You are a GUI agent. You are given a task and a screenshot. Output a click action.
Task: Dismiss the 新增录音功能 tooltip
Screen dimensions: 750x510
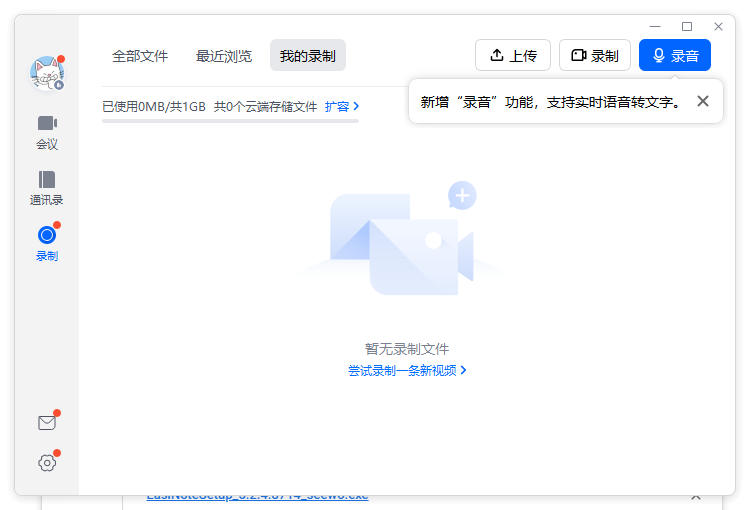click(x=703, y=101)
